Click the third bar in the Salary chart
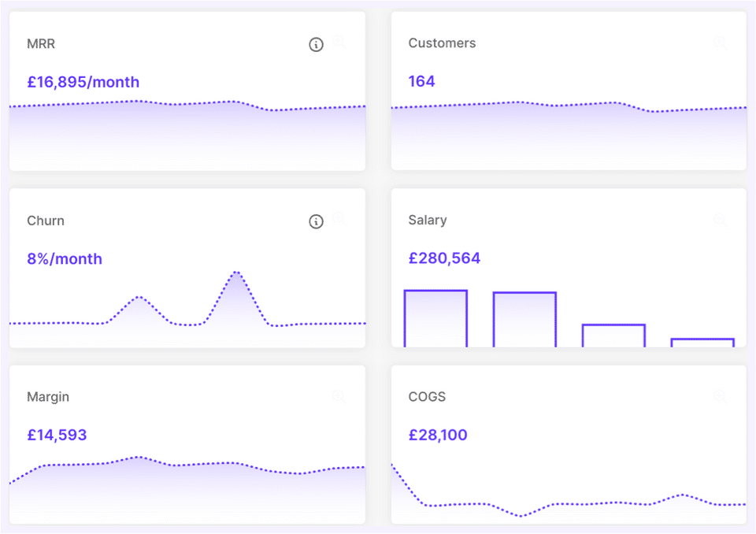Screen dimensions: 756x534 613,336
